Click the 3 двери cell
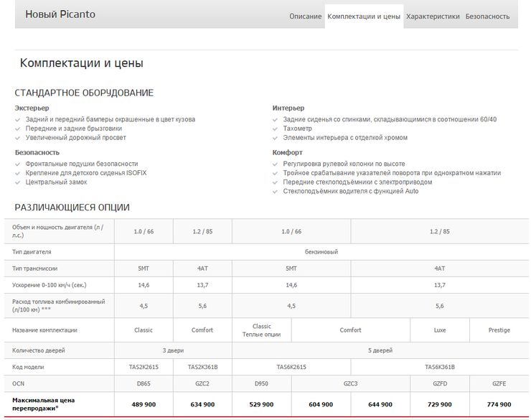Image resolution: width=531 pixels, height=420 pixels. [173, 350]
